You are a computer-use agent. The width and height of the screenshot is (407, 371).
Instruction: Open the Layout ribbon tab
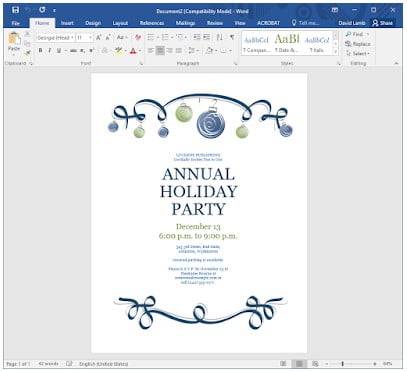pos(120,23)
